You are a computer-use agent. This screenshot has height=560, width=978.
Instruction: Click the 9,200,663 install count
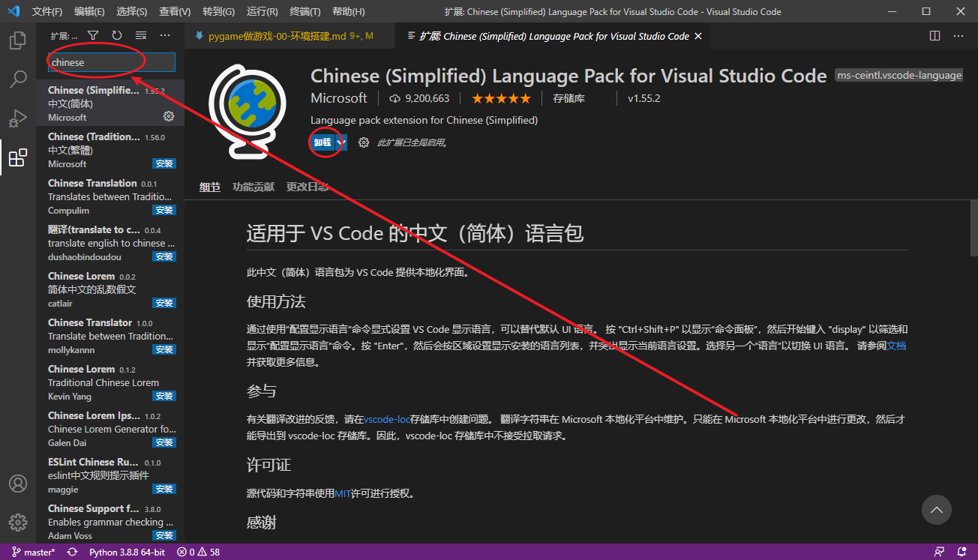[x=419, y=98]
